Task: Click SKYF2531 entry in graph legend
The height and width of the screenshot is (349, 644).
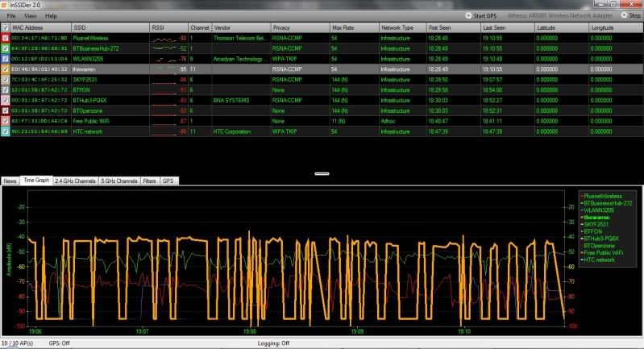Action: (x=596, y=225)
